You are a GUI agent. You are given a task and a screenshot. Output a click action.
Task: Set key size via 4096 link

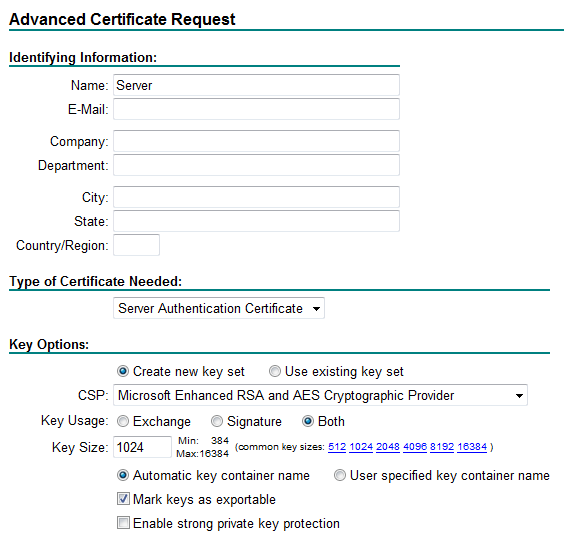click(415, 447)
